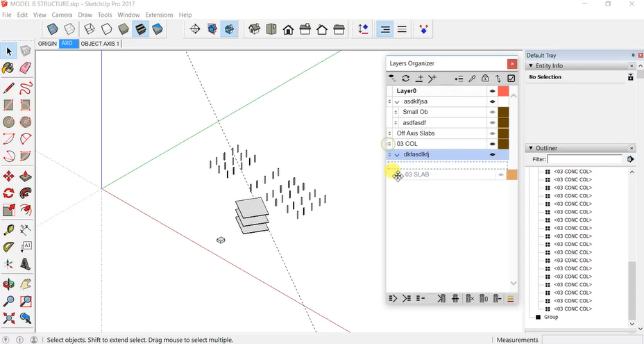
Task: Choose the Orbit tool
Action: 8,284
